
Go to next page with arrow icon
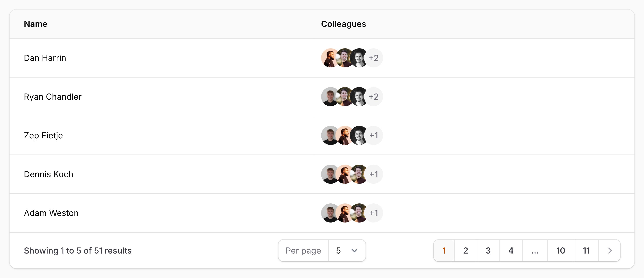(609, 251)
